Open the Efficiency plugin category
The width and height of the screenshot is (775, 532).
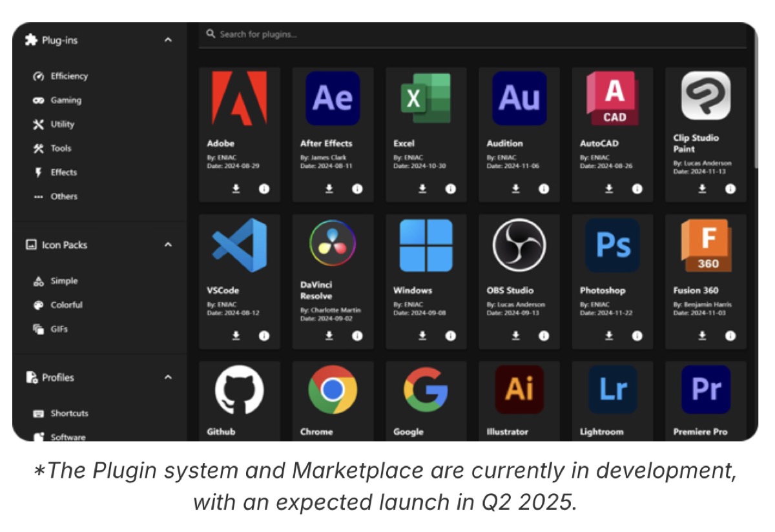(68, 76)
